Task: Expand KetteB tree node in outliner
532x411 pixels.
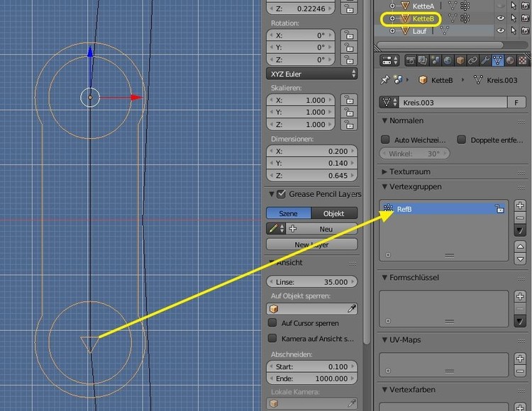Action: 392,18
